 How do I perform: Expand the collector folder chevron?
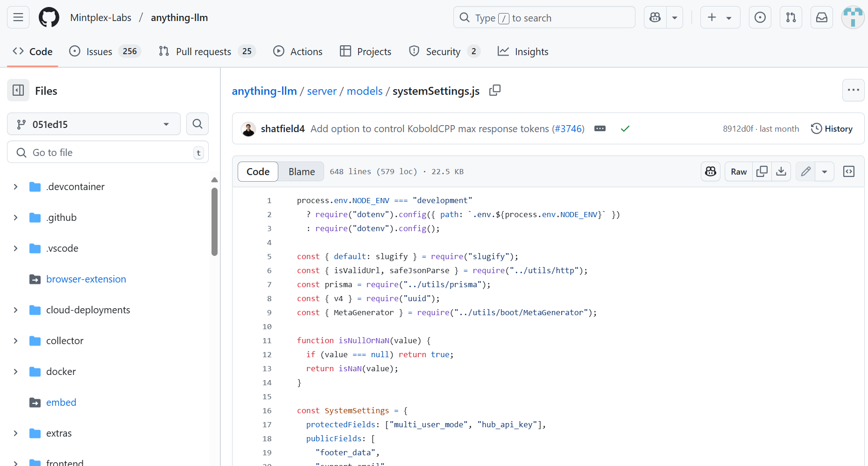pyautogui.click(x=15, y=341)
